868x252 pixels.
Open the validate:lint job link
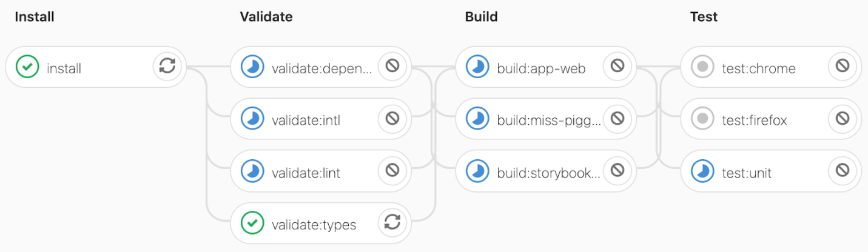(306, 173)
